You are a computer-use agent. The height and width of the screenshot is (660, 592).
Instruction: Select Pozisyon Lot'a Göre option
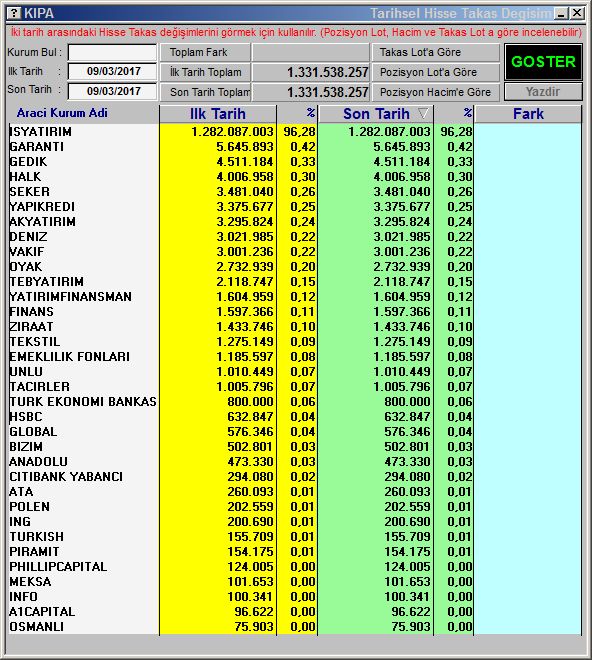[435, 72]
